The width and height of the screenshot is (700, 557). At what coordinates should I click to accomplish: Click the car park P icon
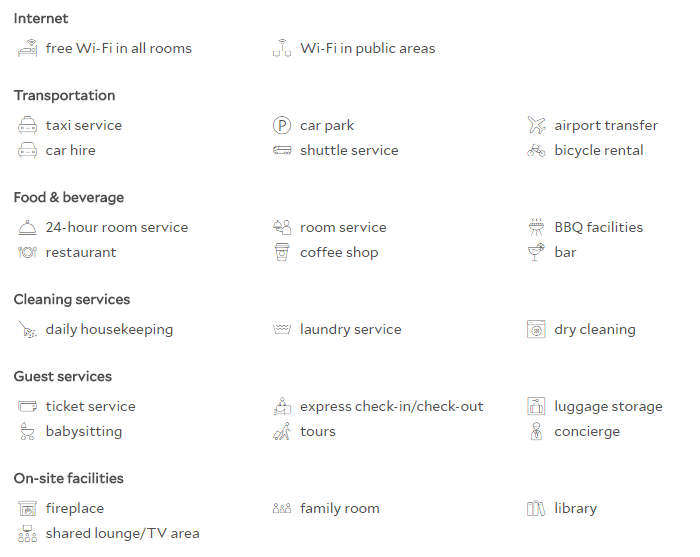coord(282,125)
